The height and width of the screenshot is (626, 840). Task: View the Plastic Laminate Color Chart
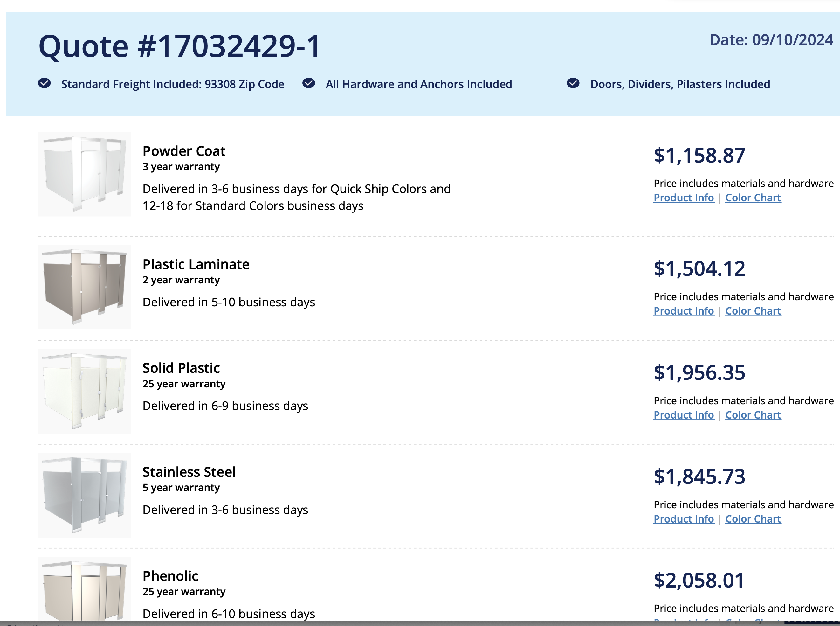753,311
